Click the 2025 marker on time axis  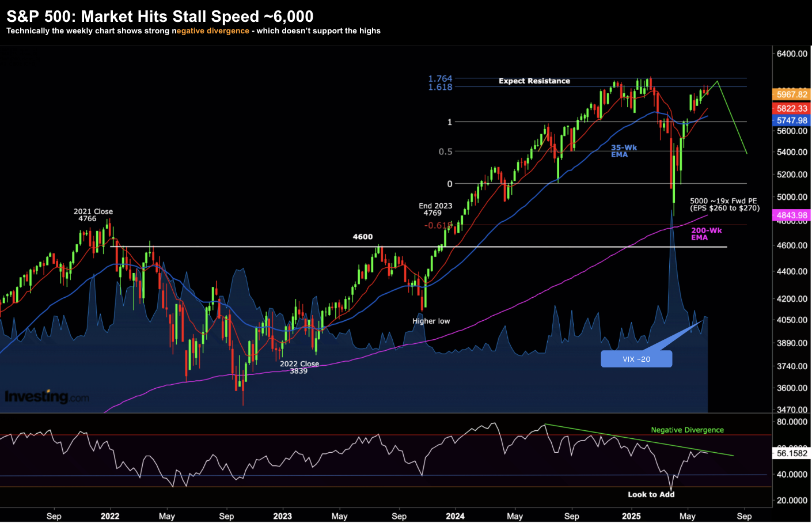point(631,516)
